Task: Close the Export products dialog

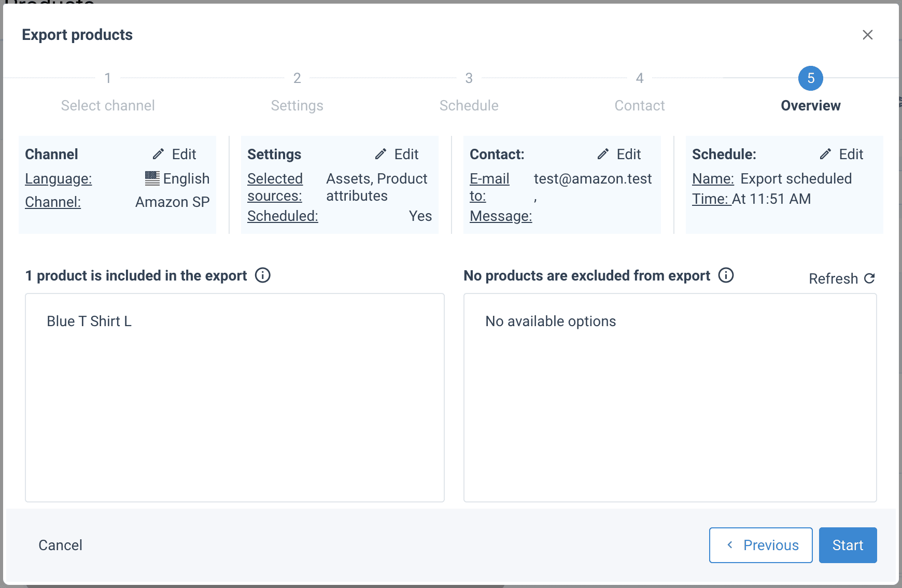Action: click(867, 35)
